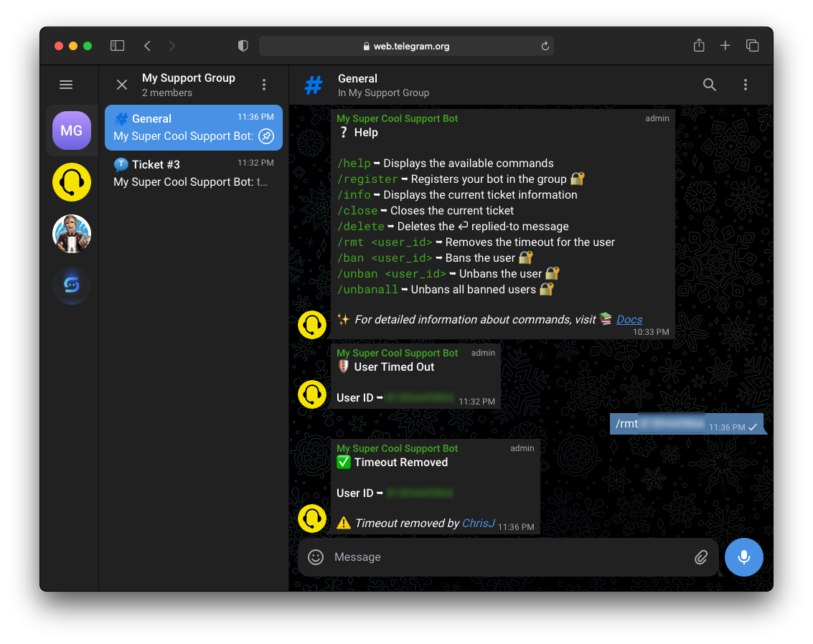Screen dimensions: 813x644
Task: Open the Ticket #3 topic
Action: click(194, 173)
